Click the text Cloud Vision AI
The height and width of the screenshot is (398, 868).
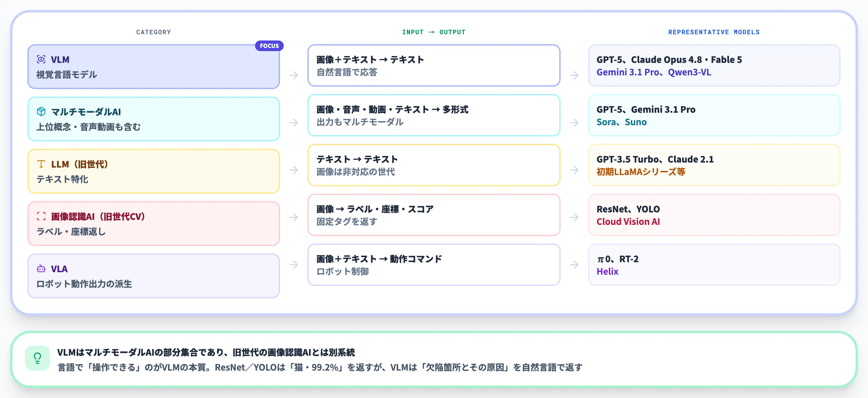(x=628, y=222)
